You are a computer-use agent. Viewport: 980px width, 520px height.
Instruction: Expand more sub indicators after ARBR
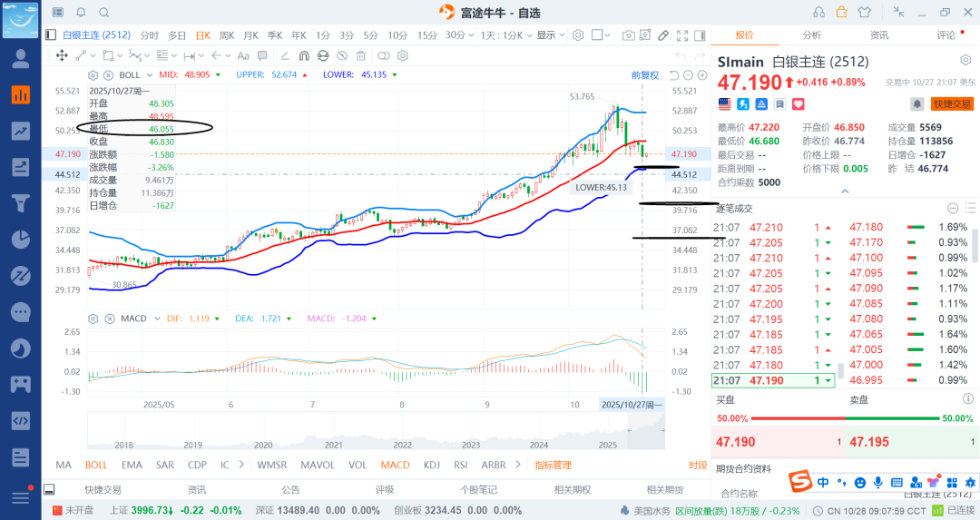[x=517, y=465]
